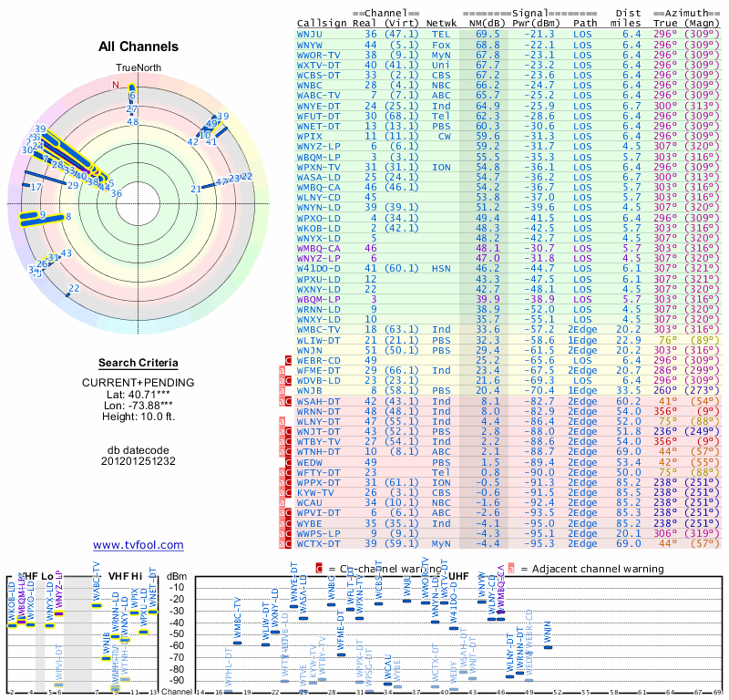Click the 76° true azimuth in WLIW-DT row
This screenshot has height=700, width=729.
(x=668, y=340)
